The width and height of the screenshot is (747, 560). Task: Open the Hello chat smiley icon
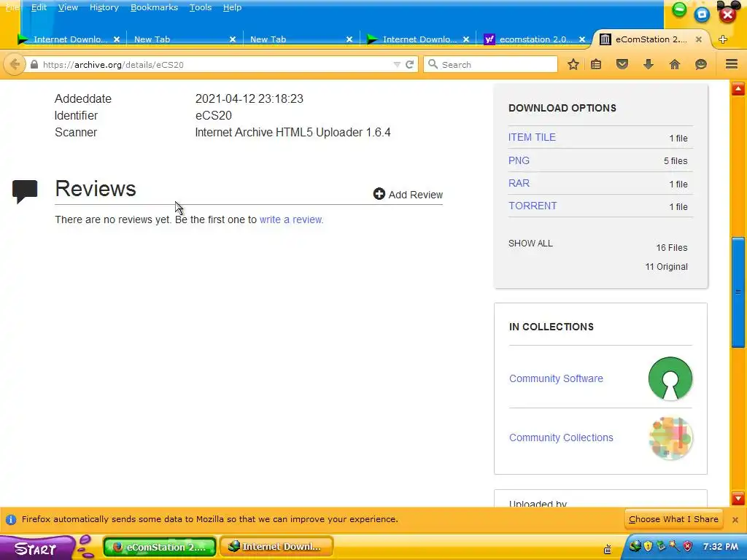coord(701,64)
